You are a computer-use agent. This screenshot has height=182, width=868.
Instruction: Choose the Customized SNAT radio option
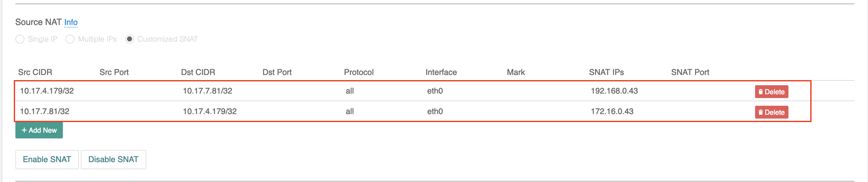[129, 39]
